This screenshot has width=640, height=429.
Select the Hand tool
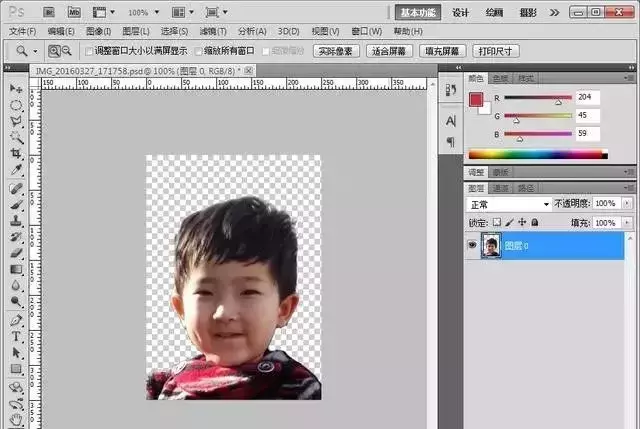[16, 419]
